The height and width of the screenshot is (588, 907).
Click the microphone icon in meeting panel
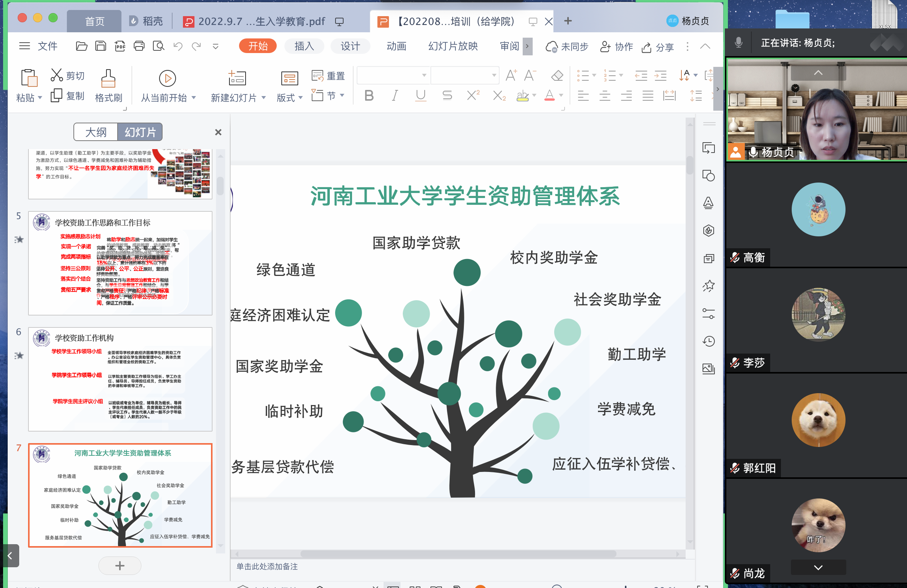pyautogui.click(x=738, y=43)
